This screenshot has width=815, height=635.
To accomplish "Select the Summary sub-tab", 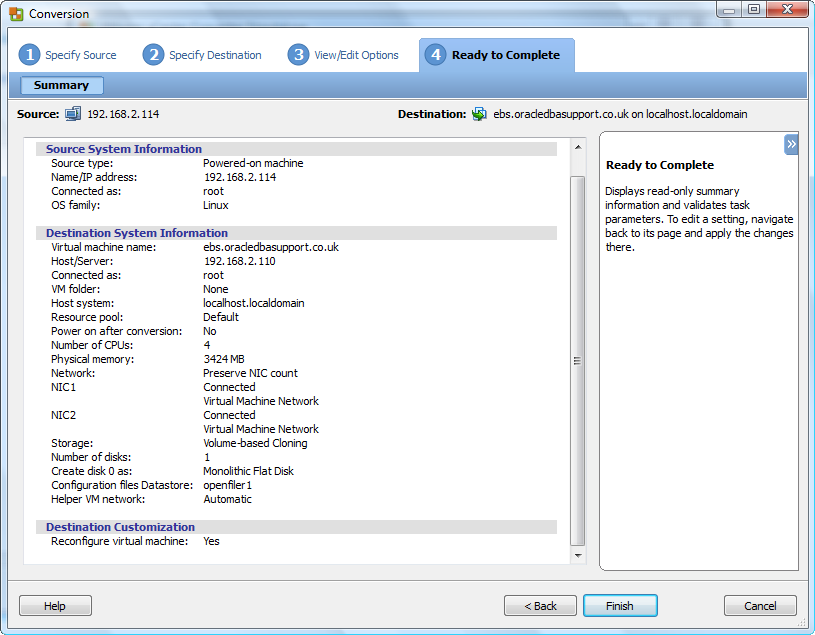I will click(61, 86).
